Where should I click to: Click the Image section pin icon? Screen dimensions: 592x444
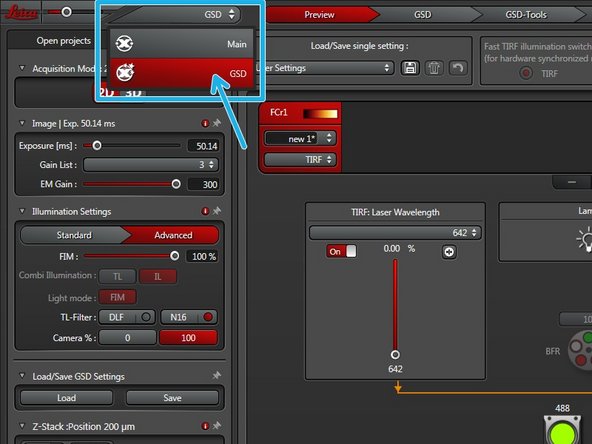(x=217, y=123)
